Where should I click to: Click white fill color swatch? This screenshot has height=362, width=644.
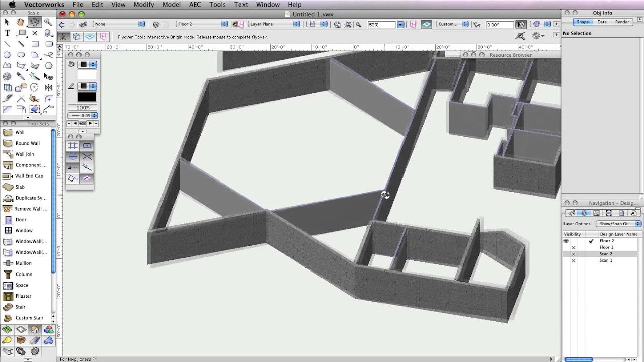coord(87,75)
